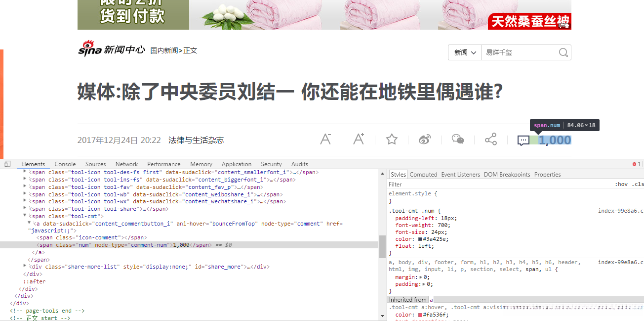
Task: Toggle the :hov element state panel
Action: (x=622, y=183)
